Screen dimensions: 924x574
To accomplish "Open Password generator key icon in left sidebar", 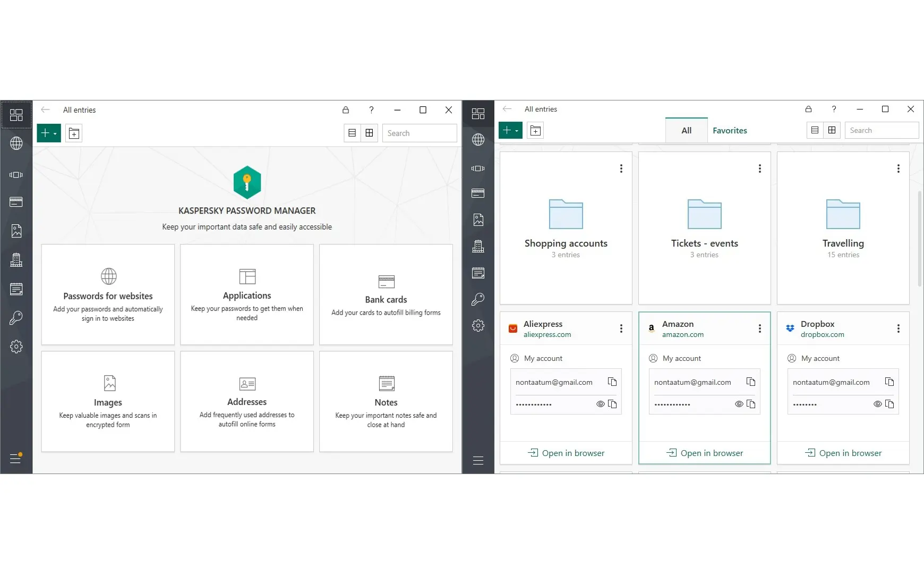I will pos(16,318).
